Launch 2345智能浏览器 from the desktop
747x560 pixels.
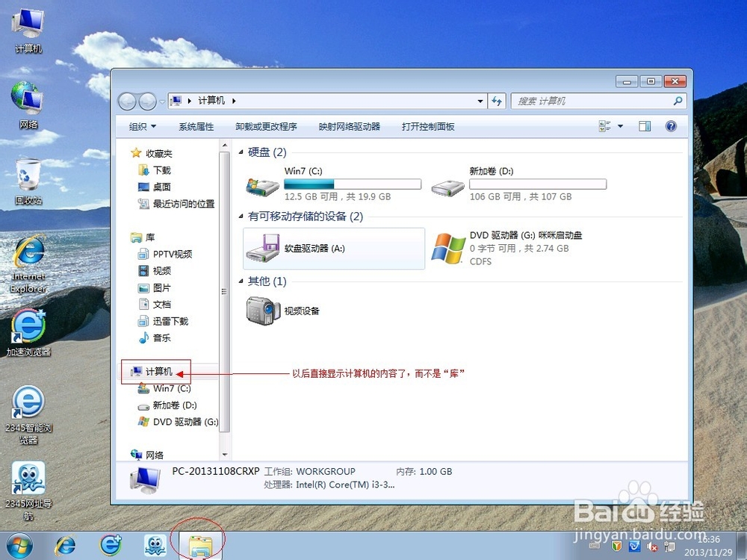pos(28,411)
